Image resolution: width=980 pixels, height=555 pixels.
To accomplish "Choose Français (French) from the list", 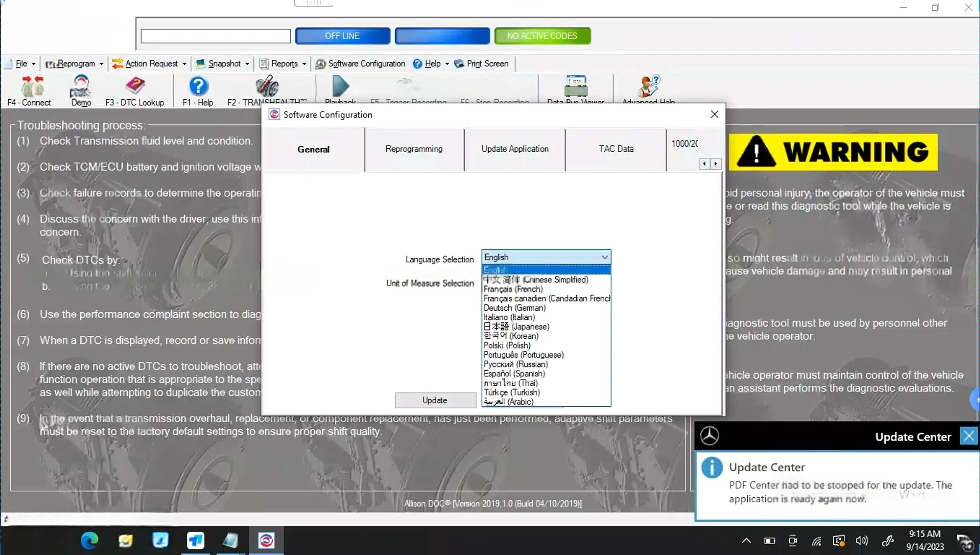I will coord(546,289).
